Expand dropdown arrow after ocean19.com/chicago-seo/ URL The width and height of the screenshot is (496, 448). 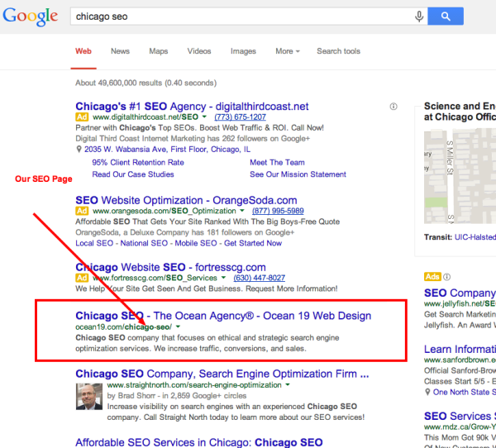(x=178, y=326)
